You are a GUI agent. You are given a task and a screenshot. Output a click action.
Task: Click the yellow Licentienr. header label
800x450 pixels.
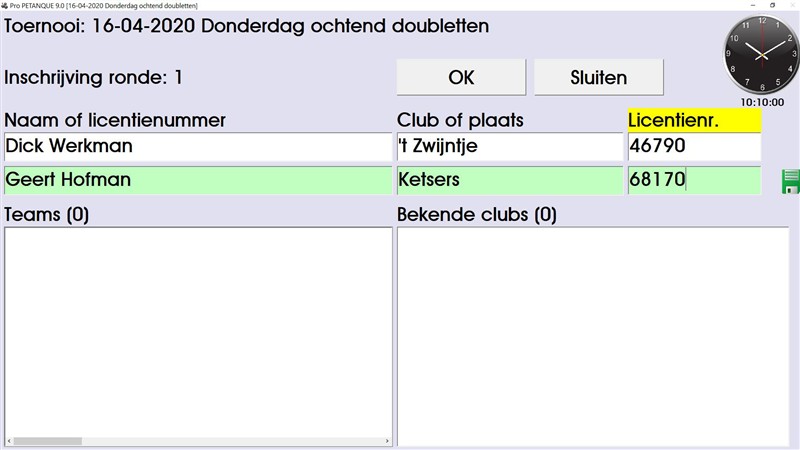click(693, 120)
